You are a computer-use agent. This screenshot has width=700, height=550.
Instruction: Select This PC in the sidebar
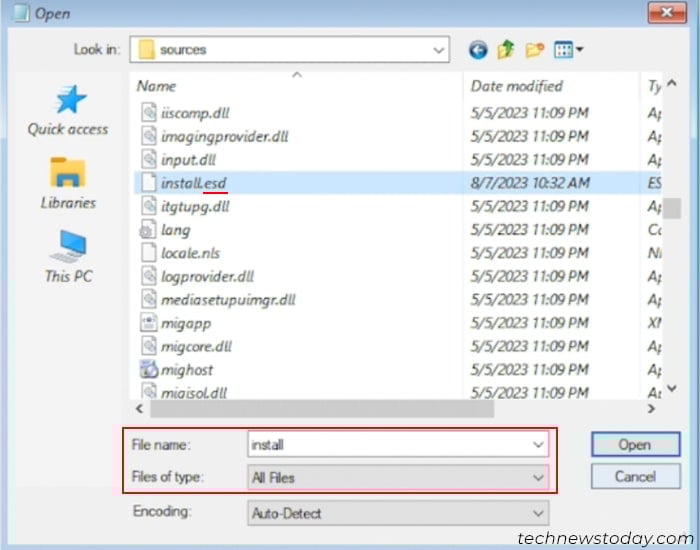68,256
